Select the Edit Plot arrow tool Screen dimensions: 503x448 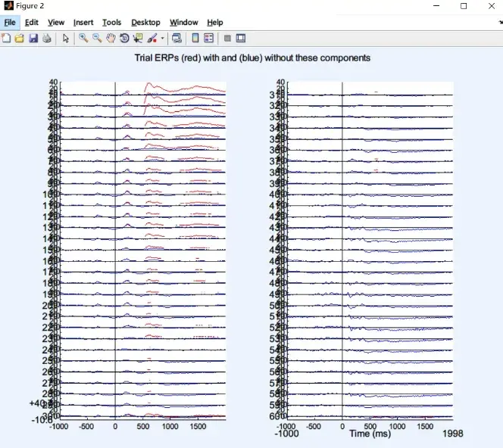(66, 39)
